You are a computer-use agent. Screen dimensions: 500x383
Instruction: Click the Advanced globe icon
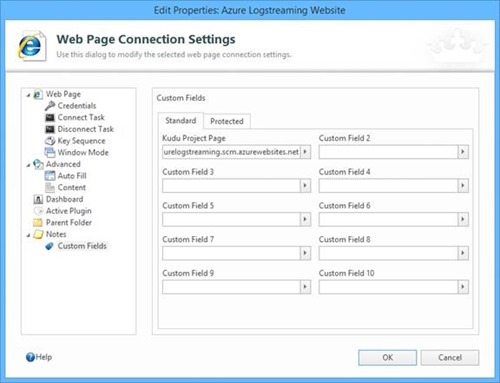[x=38, y=164]
